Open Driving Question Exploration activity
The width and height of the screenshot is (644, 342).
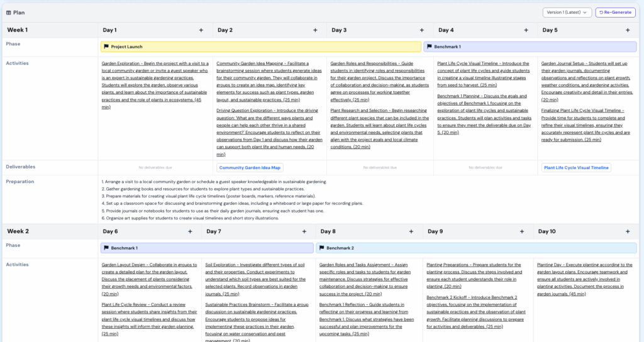269,132
